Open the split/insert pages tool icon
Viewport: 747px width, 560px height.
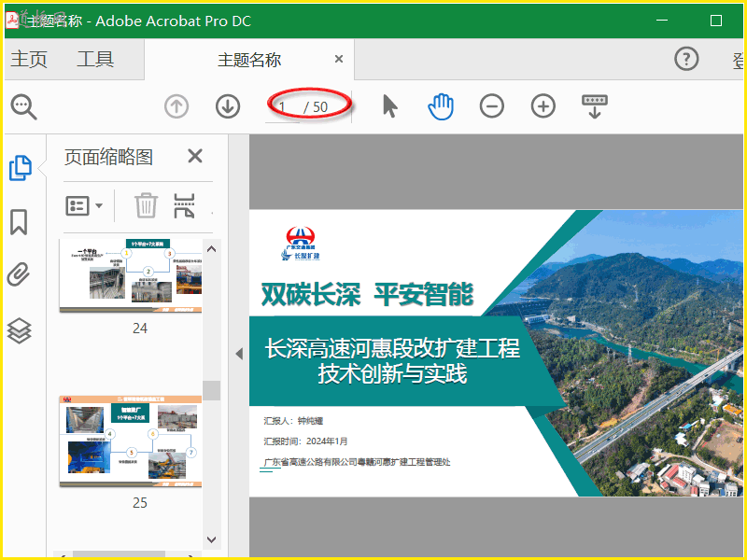[x=184, y=205]
